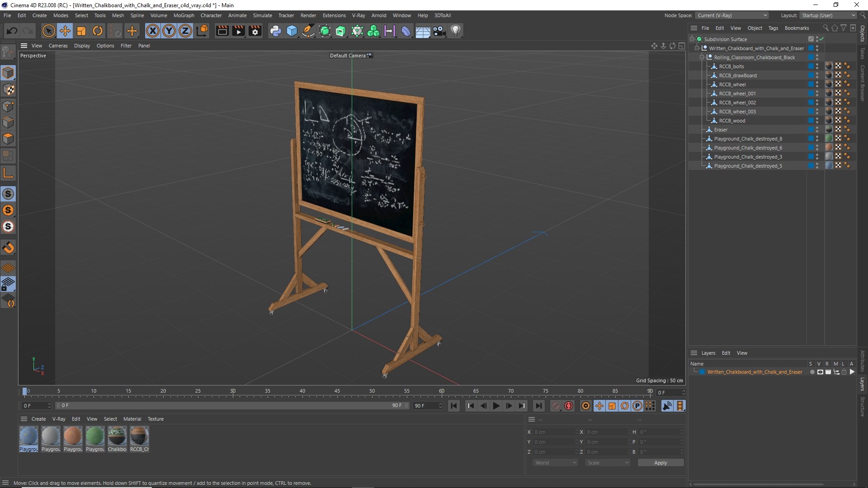868x488 pixels.
Task: Go to start of animation
Action: coord(454,406)
